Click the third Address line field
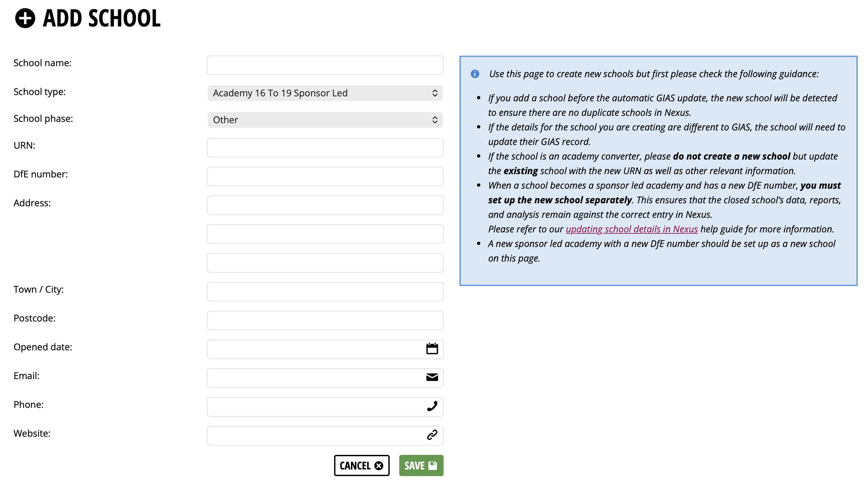868x488 pixels. [325, 263]
